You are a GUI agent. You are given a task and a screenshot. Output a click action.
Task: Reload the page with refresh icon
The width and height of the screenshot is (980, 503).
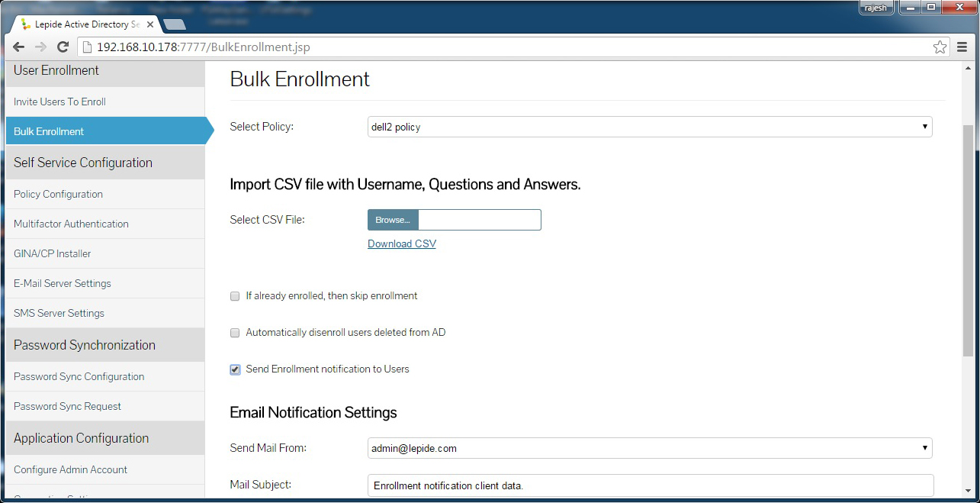63,47
